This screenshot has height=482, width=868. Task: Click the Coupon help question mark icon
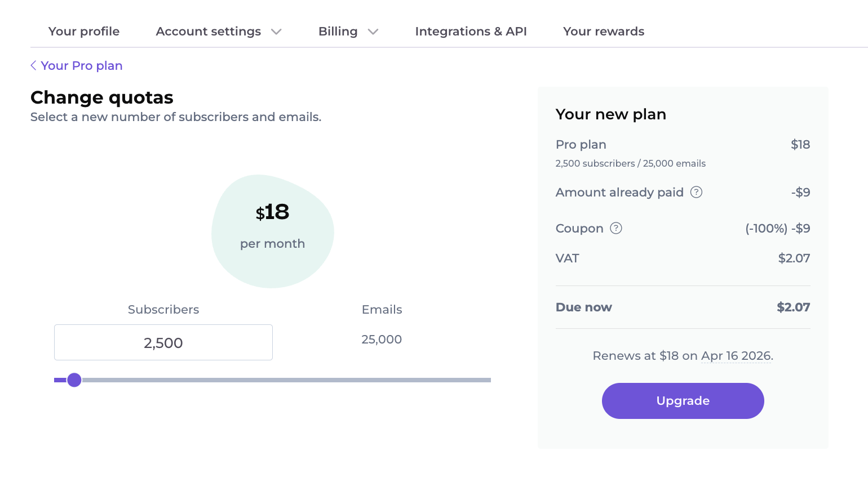coord(616,228)
